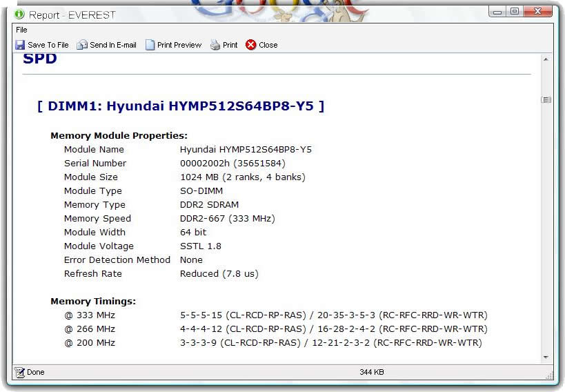Click the Memory Module Properties heading
The height and width of the screenshot is (392, 565).
[119, 135]
